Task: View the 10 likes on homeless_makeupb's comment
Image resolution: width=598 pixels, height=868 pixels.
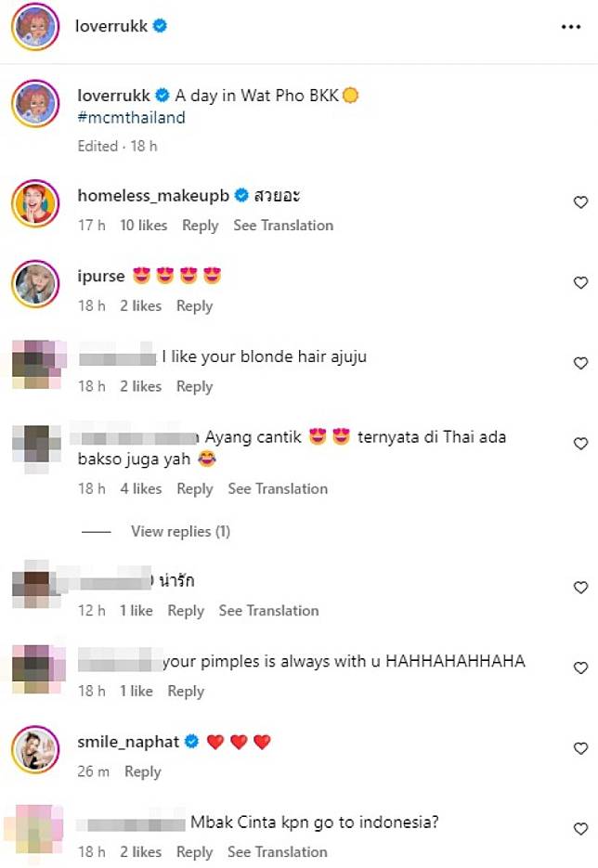Action: [x=143, y=226]
